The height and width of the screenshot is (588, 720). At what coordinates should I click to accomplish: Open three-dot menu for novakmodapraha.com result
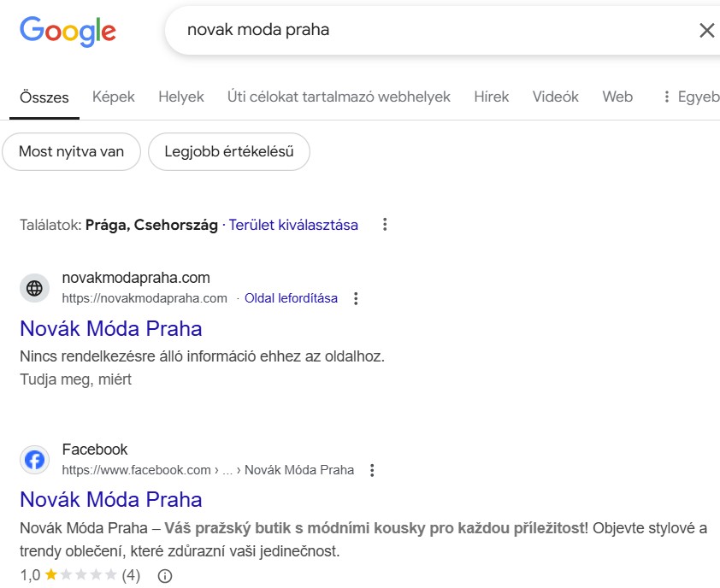point(356,298)
